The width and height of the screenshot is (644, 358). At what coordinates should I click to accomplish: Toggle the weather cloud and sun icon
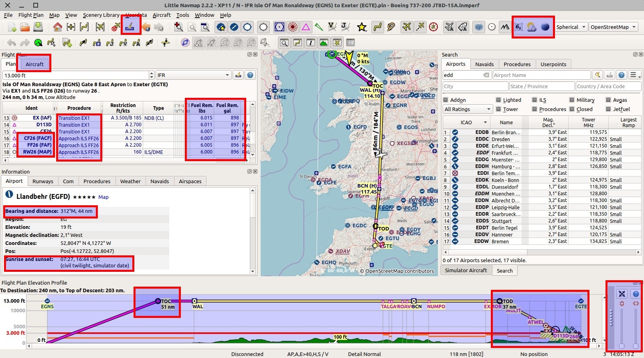pos(532,27)
